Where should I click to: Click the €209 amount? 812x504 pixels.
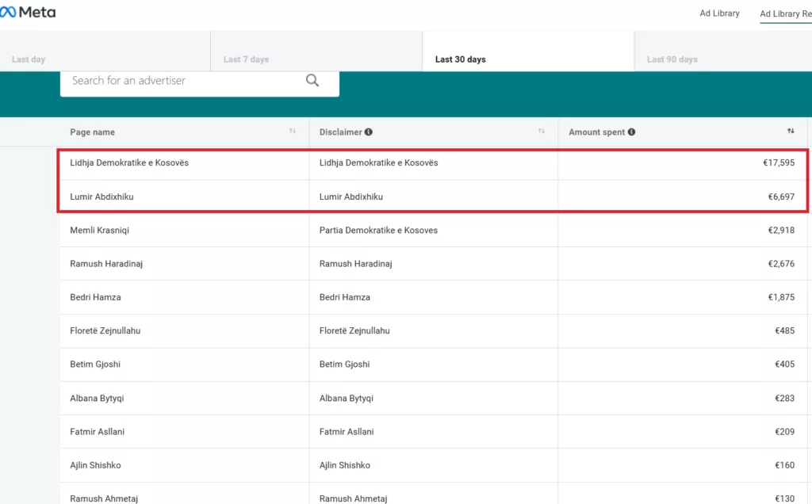pyautogui.click(x=784, y=432)
